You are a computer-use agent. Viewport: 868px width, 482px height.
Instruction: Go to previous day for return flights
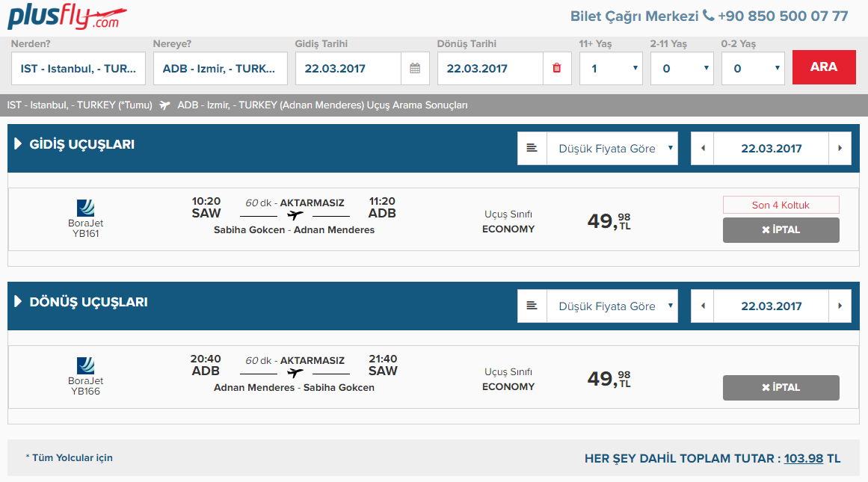pos(702,306)
